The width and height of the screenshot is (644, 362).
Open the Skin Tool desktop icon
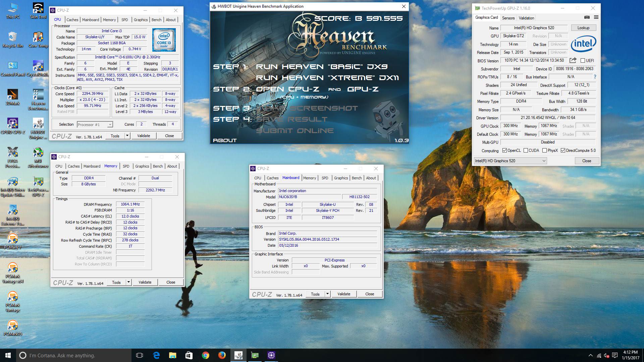(x=38, y=11)
